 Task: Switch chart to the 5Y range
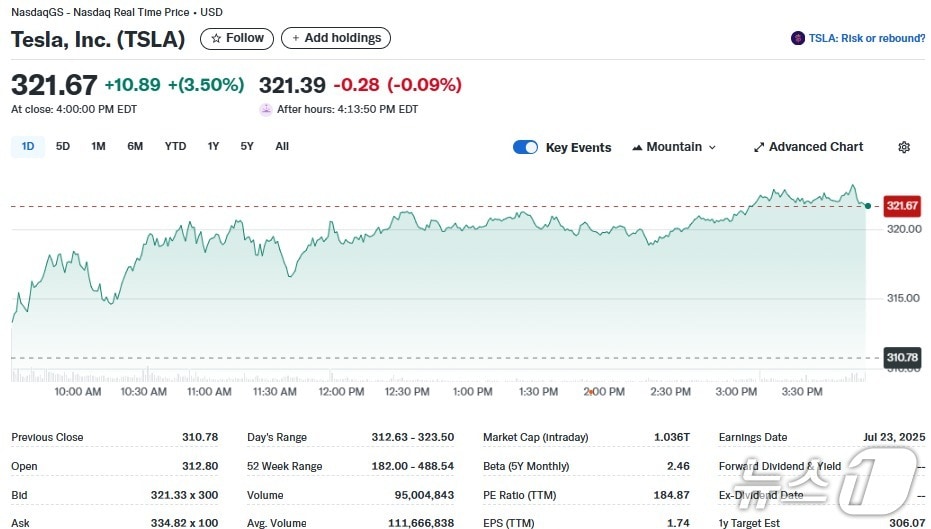click(247, 146)
